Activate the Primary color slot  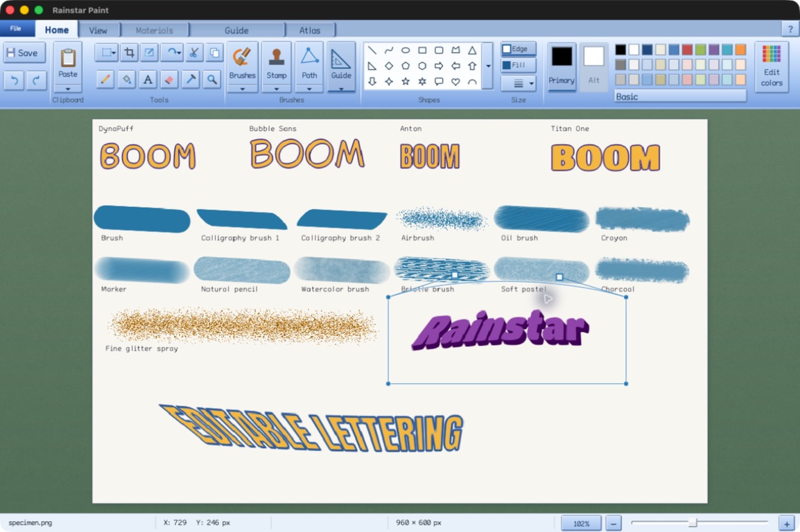562,66
